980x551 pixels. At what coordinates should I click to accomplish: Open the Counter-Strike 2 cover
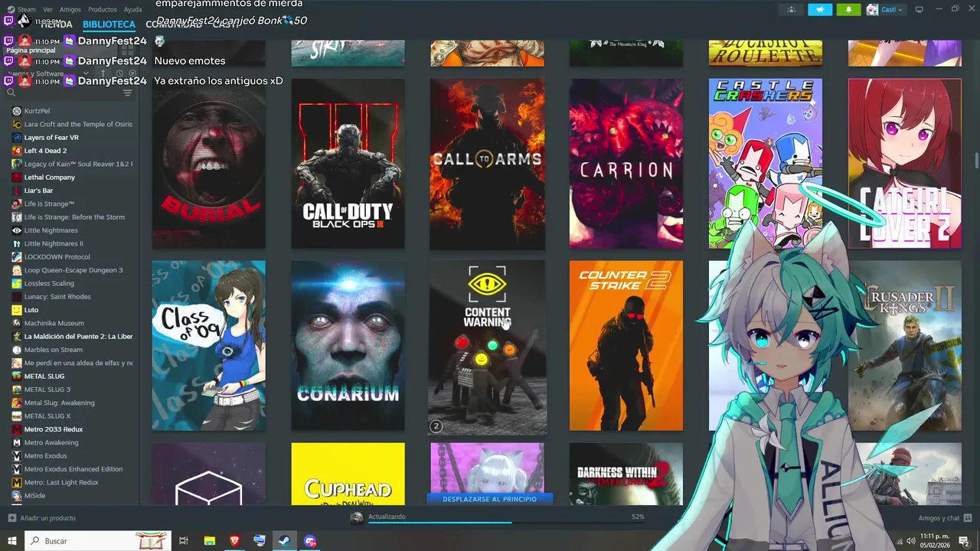[626, 346]
